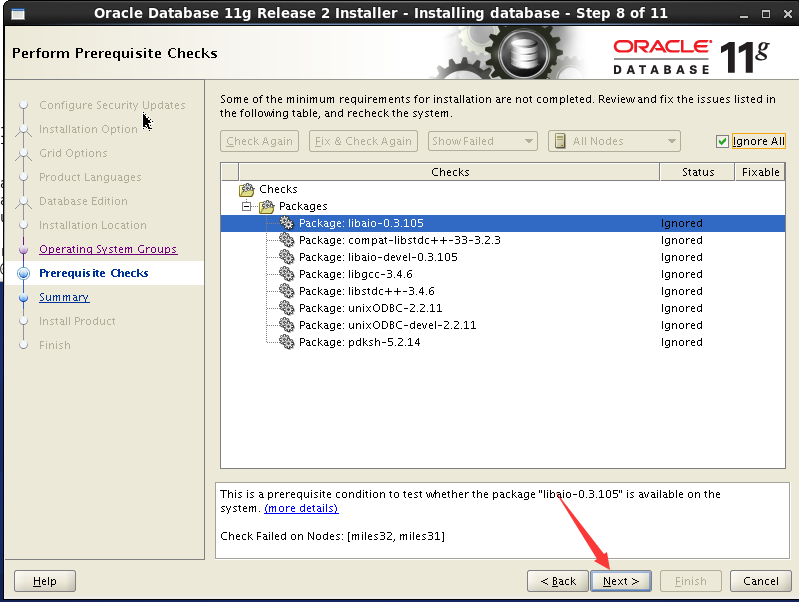Click the Packages folder icon
The height and width of the screenshot is (602, 799).
point(267,206)
